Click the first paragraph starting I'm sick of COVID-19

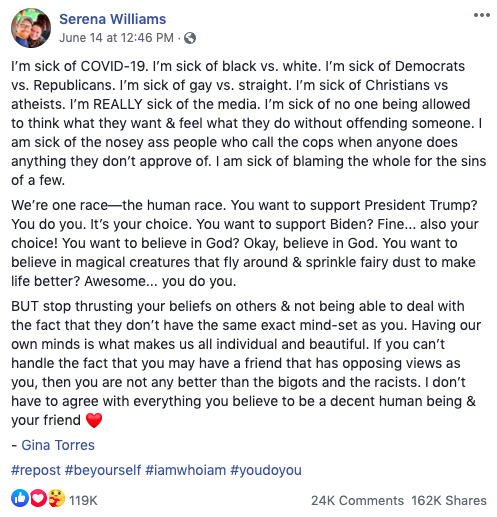tap(248, 123)
